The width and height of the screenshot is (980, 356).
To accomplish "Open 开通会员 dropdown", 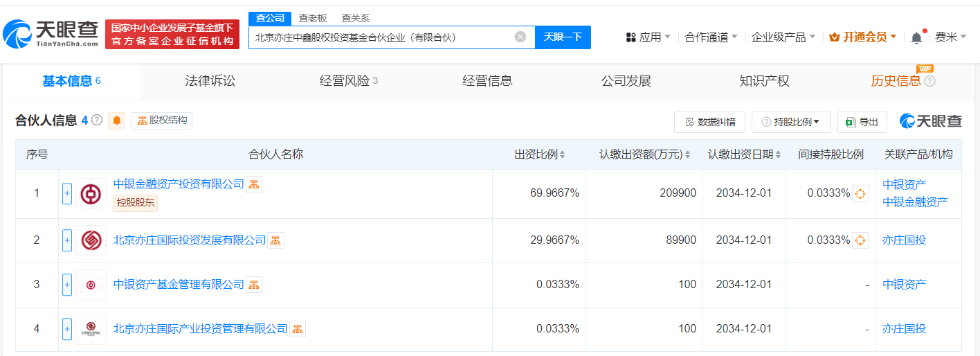I will pos(862,37).
